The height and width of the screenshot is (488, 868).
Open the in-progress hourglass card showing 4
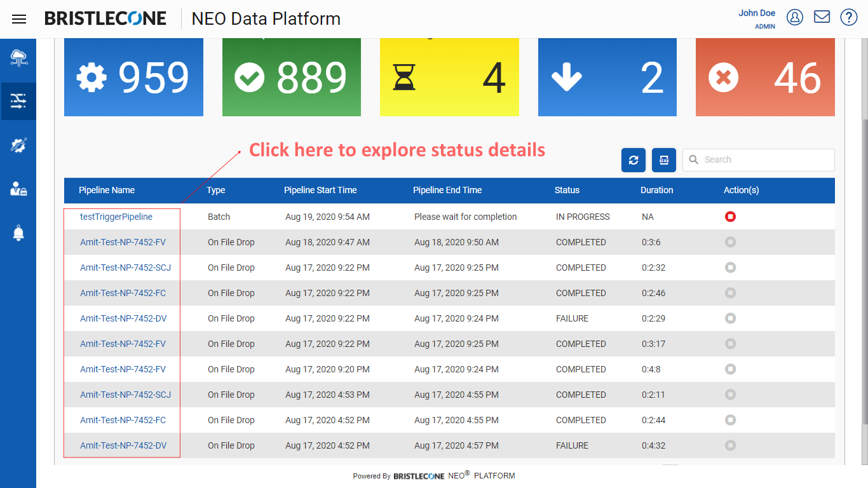pyautogui.click(x=449, y=77)
